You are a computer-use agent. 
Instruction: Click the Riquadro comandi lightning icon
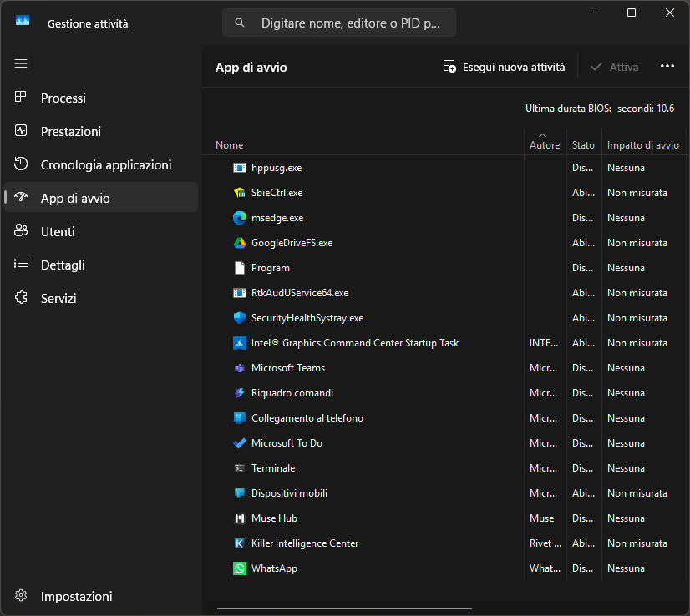(x=240, y=393)
